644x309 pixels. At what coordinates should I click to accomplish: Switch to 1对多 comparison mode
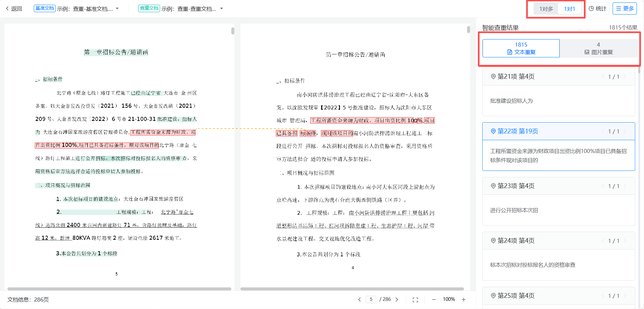[546, 9]
